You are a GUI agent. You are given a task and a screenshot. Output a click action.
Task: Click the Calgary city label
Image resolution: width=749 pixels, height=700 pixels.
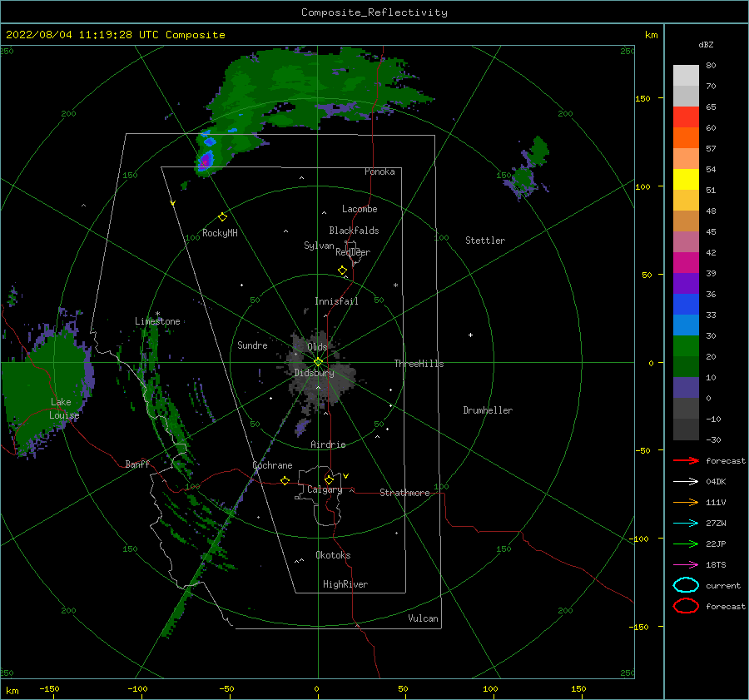pos(325,489)
